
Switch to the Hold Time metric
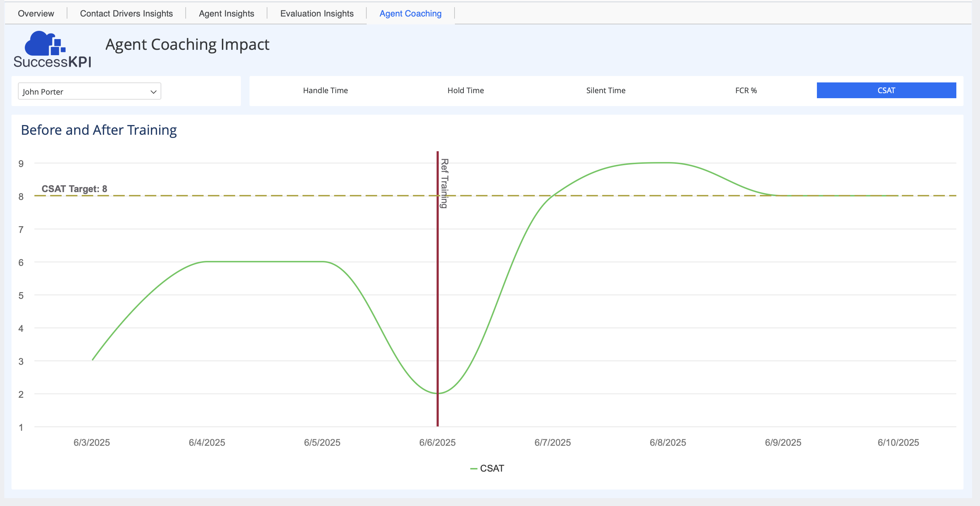(x=465, y=91)
